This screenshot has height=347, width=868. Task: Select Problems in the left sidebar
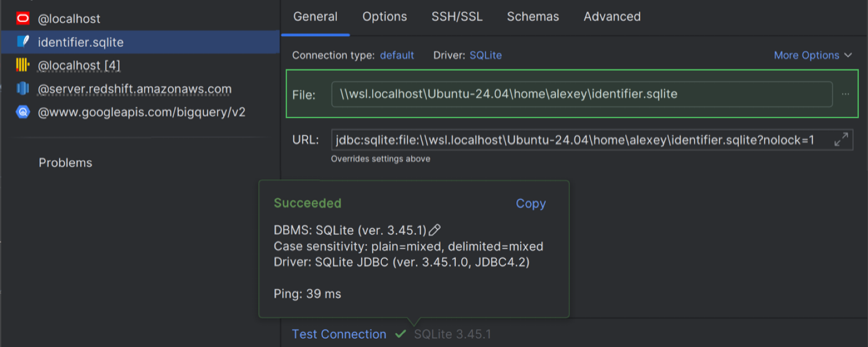(x=65, y=163)
